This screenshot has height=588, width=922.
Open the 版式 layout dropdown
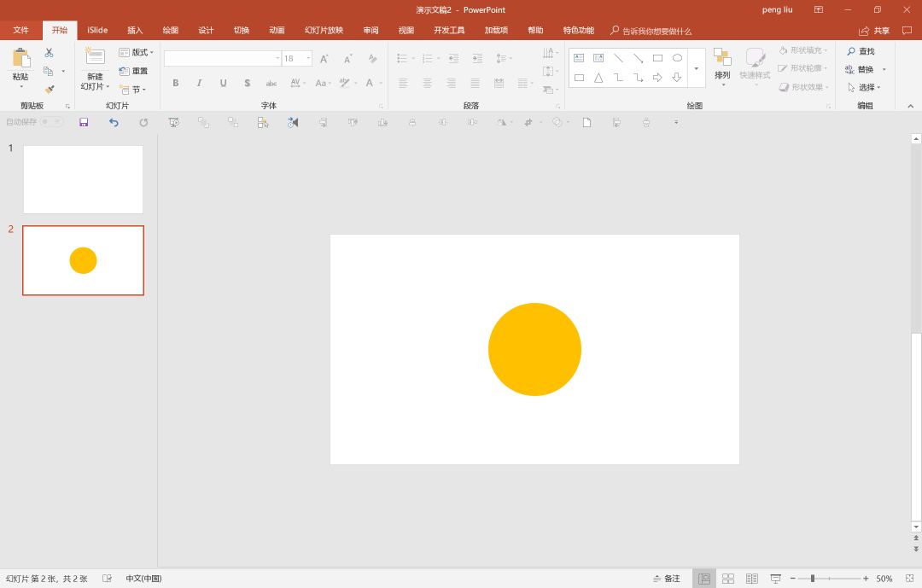(137, 52)
